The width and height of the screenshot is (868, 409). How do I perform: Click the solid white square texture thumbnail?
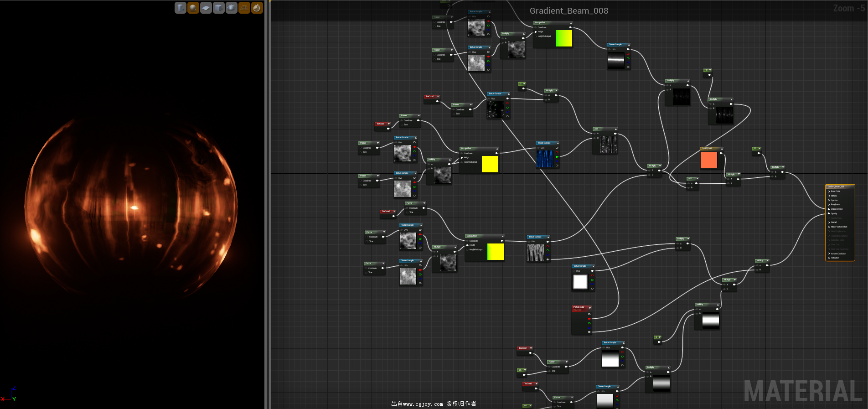[580, 282]
